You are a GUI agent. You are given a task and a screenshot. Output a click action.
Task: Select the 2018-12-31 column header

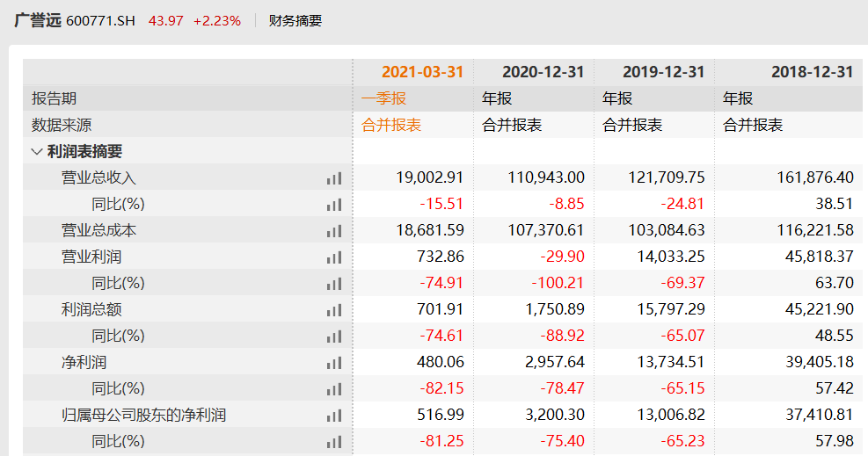coord(813,72)
